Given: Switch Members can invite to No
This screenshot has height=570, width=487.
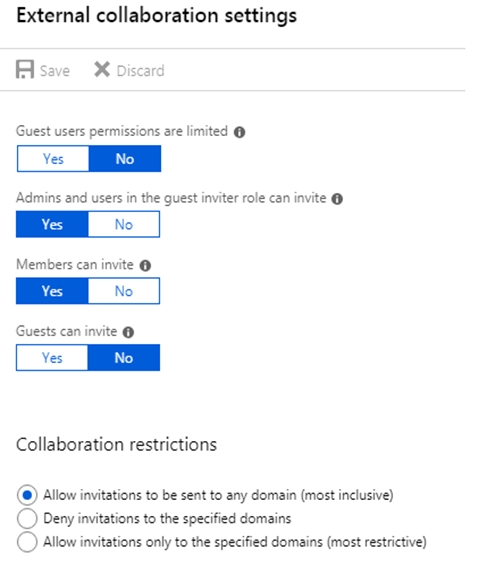Looking at the screenshot, I should click(124, 291).
